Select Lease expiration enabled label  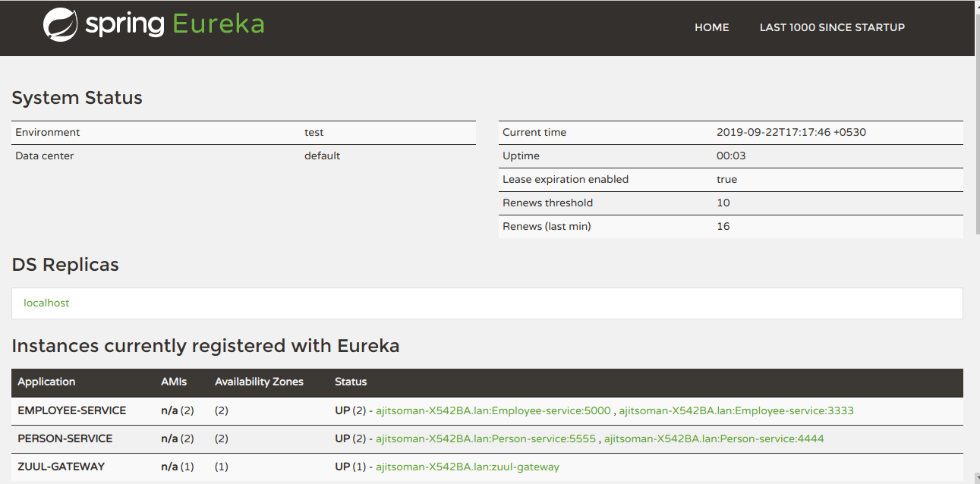[566, 179]
